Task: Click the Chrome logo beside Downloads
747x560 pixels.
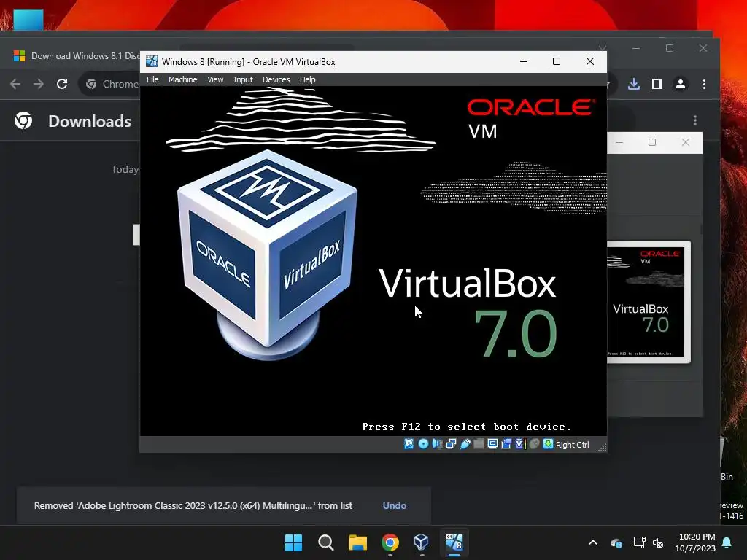Action: (23, 120)
